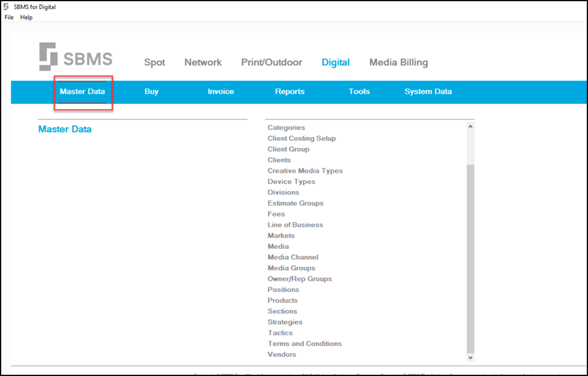Open the Device Types link
The width and height of the screenshot is (588, 376).
[291, 182]
